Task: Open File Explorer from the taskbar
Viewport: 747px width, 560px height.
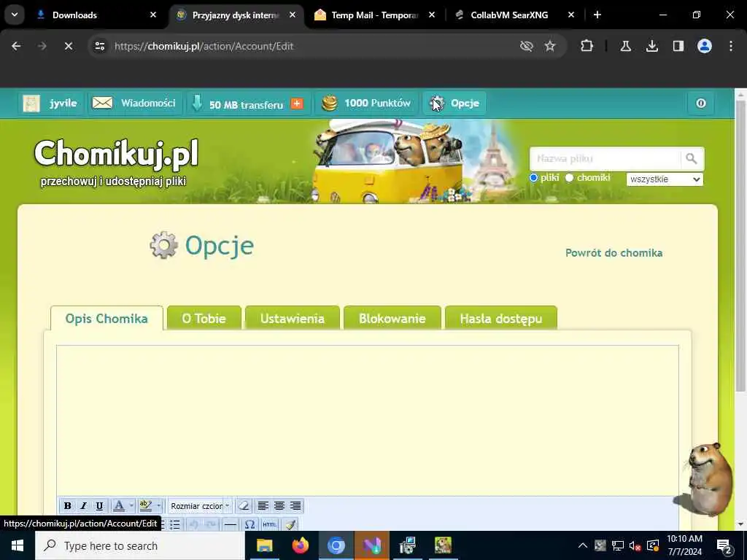Action: (x=264, y=545)
